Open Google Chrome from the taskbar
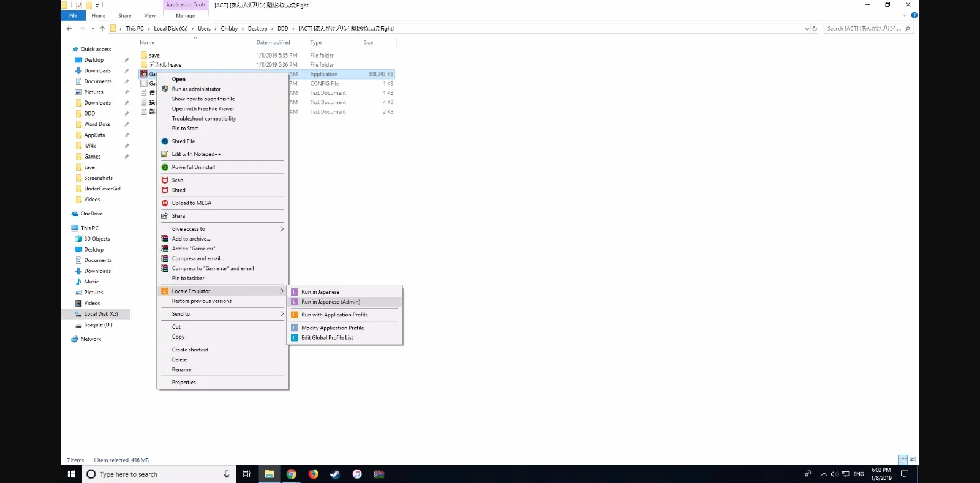 coord(292,474)
